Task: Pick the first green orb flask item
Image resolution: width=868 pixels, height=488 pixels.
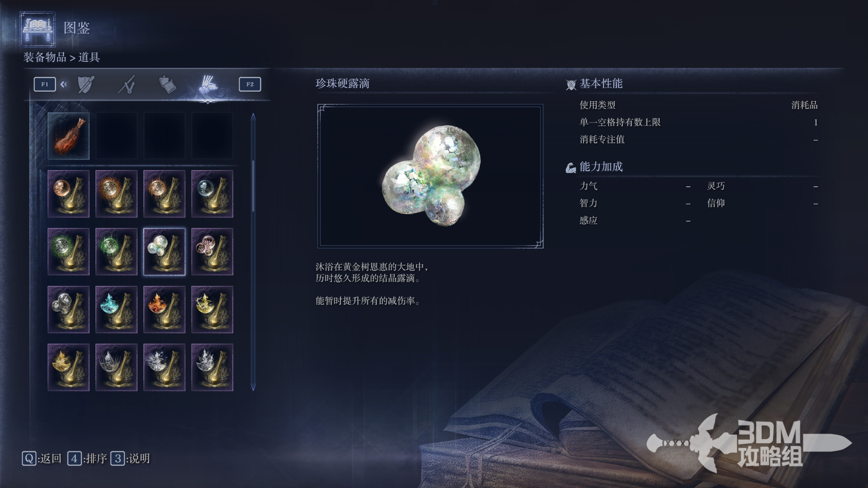Action: [68, 252]
